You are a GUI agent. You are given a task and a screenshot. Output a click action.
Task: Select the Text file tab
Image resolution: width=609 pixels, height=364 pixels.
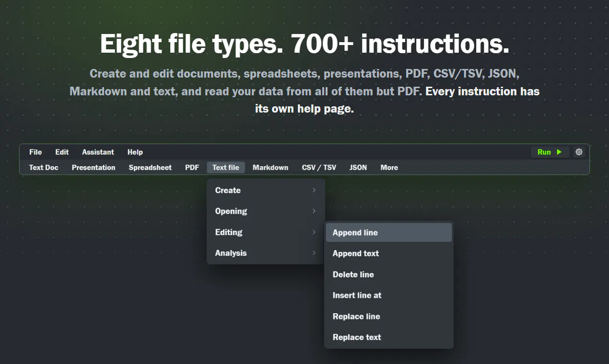pyautogui.click(x=226, y=168)
